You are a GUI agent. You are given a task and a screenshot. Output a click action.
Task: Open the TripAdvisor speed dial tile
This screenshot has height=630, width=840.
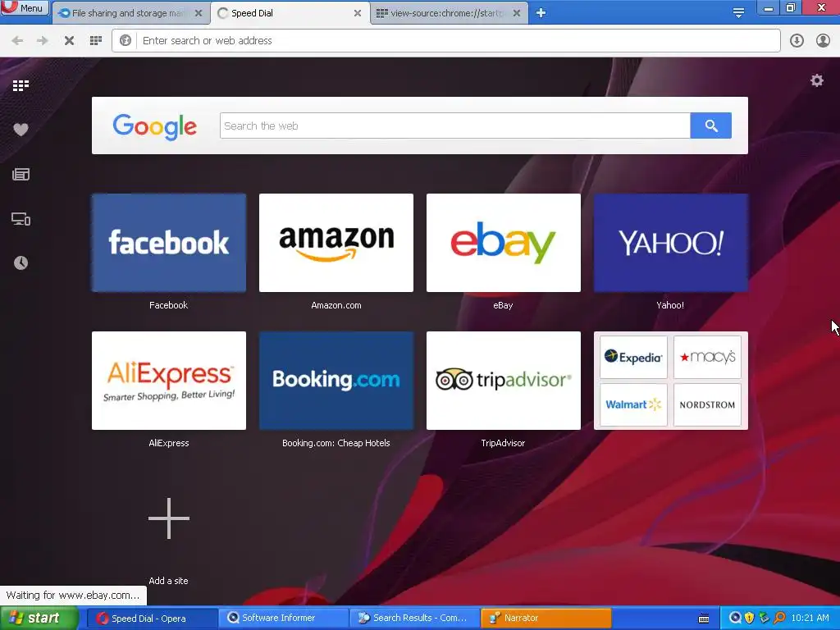503,381
